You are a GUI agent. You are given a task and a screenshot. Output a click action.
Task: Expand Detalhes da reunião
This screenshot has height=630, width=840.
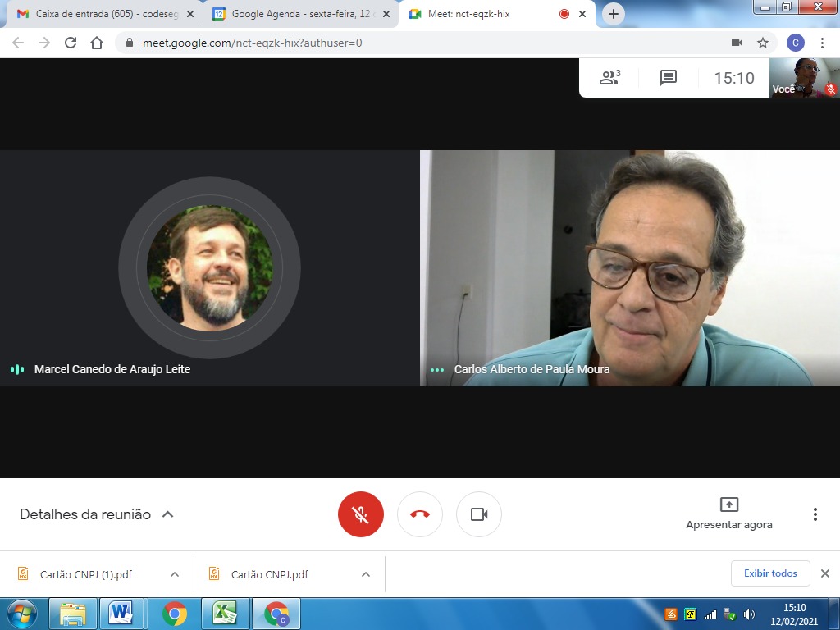coord(97,514)
